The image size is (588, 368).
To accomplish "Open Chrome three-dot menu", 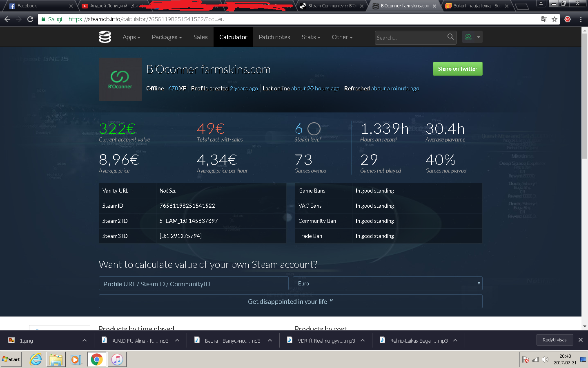I will 580,19.
